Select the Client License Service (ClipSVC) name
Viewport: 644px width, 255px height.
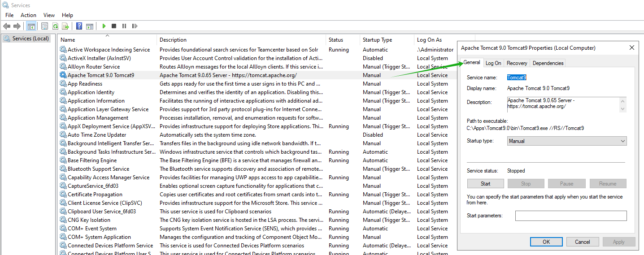point(105,203)
